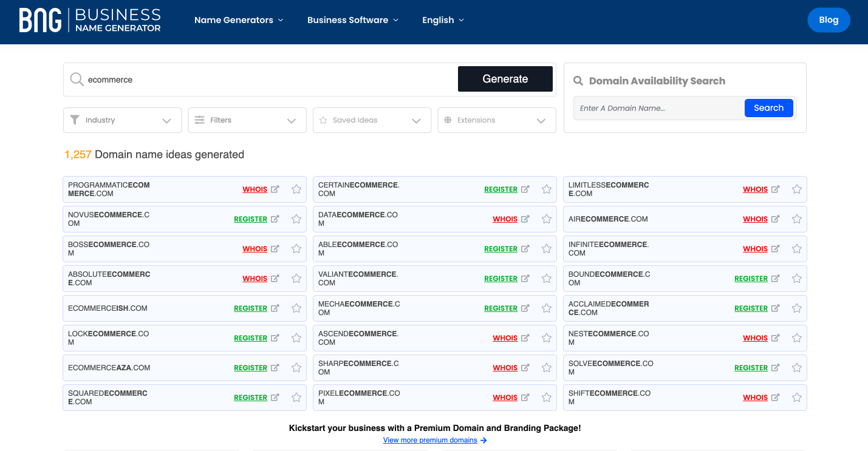Screen dimensions: 868x451
Task: Open the English language selector
Action: (x=443, y=19)
